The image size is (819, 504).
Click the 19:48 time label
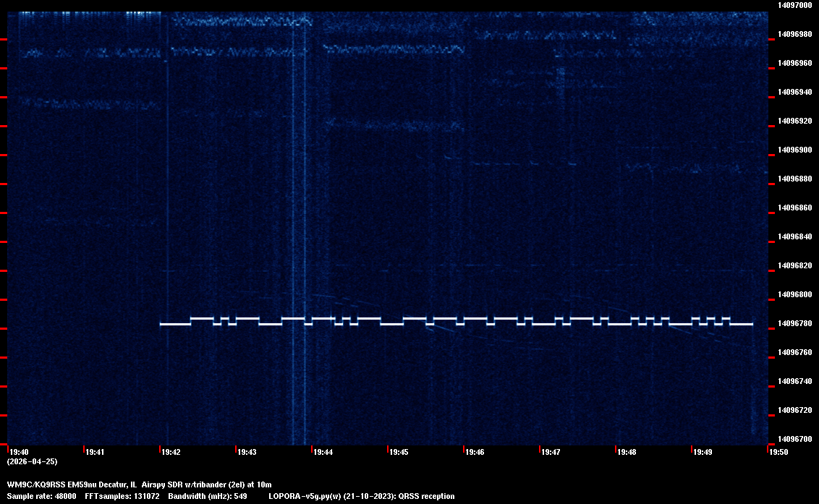click(627, 452)
